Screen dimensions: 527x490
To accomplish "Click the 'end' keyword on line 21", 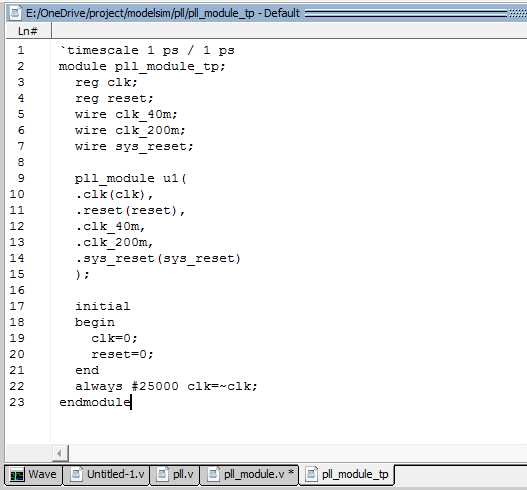I will (x=87, y=370).
